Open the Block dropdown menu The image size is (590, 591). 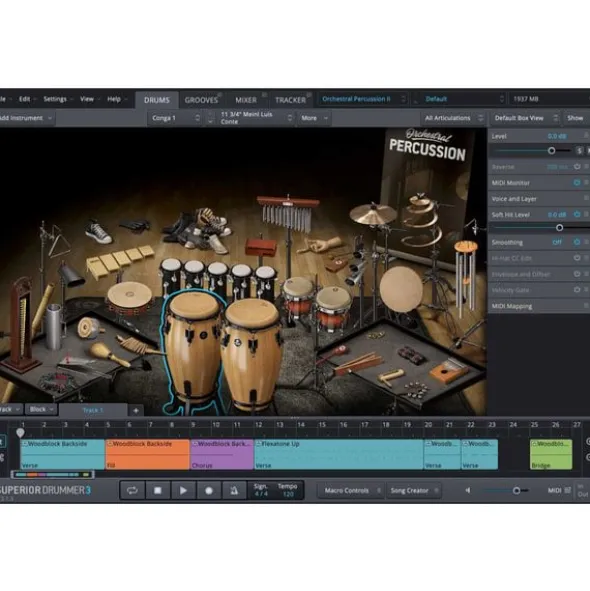click(41, 409)
